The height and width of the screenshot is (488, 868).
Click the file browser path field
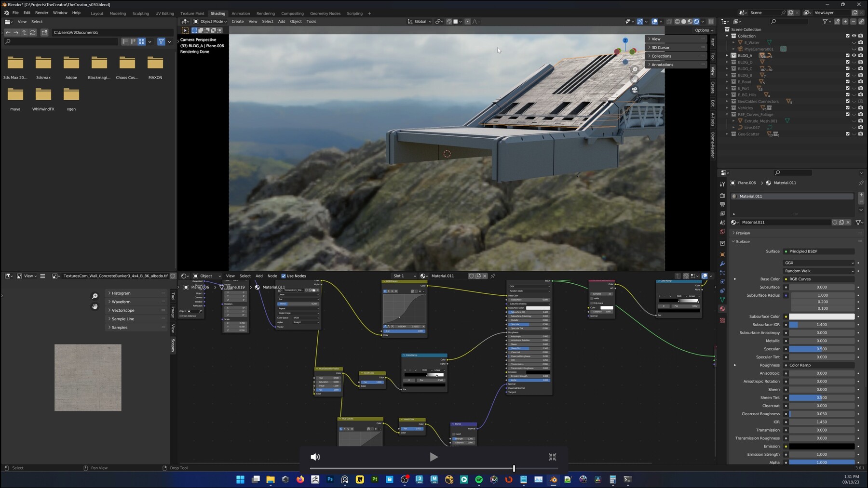[x=112, y=32]
